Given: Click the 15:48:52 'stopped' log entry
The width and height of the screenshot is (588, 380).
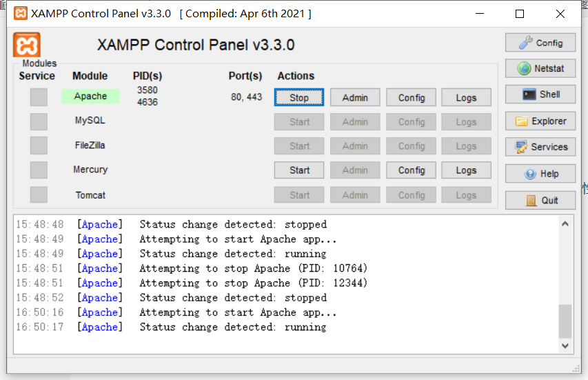Looking at the screenshot, I should click(172, 298).
